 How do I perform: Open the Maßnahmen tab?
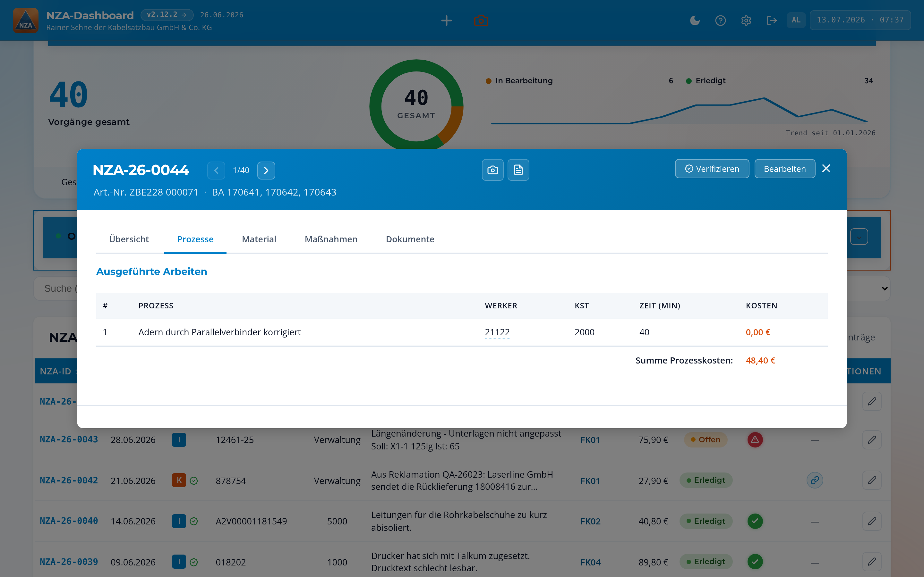point(331,239)
